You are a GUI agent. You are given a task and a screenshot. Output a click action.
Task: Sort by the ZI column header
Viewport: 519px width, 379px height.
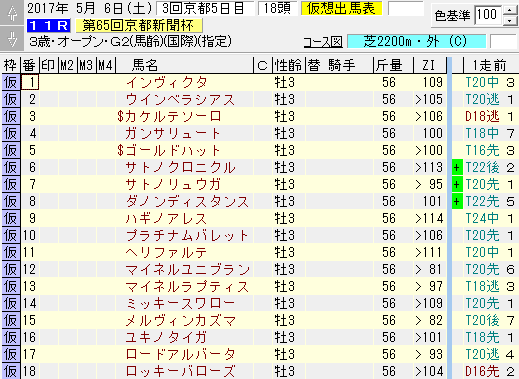coord(429,65)
